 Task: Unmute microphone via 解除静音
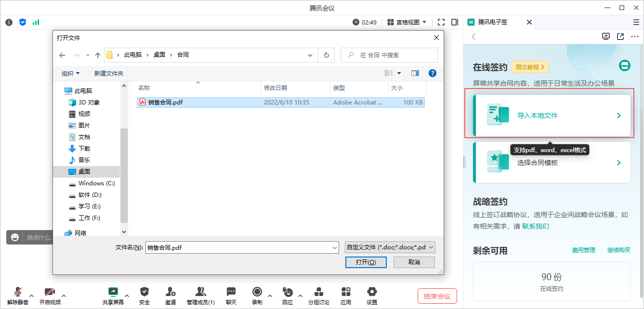pos(17,295)
